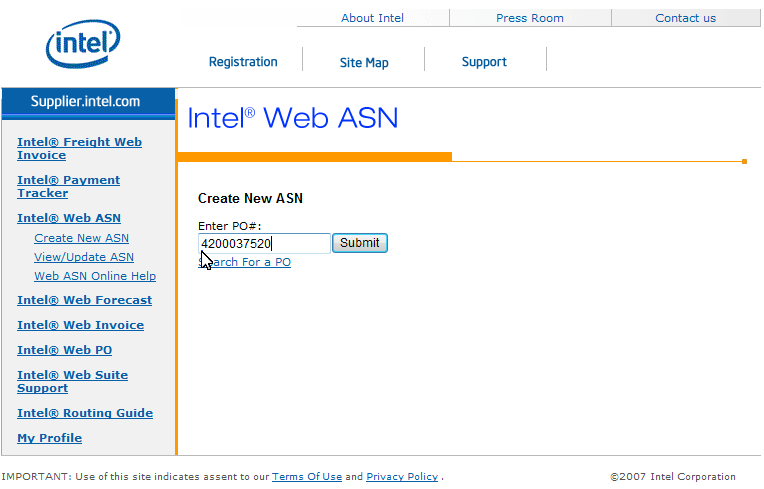Open the Site Map
Image resolution: width=764 pixels, height=489 pixels.
(364, 62)
